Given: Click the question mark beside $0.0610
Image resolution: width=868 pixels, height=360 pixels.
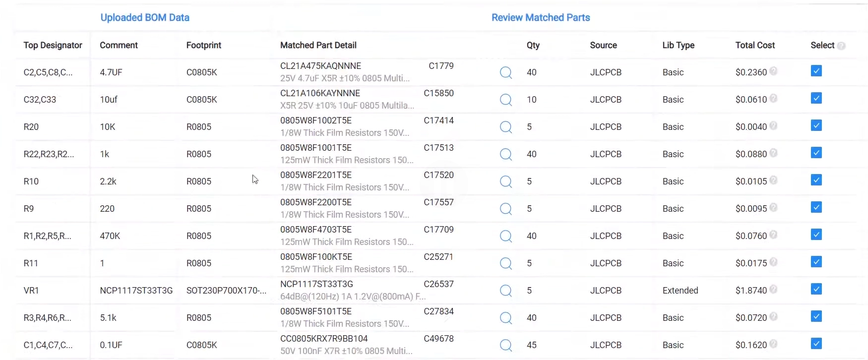Looking at the screenshot, I should (x=773, y=98).
